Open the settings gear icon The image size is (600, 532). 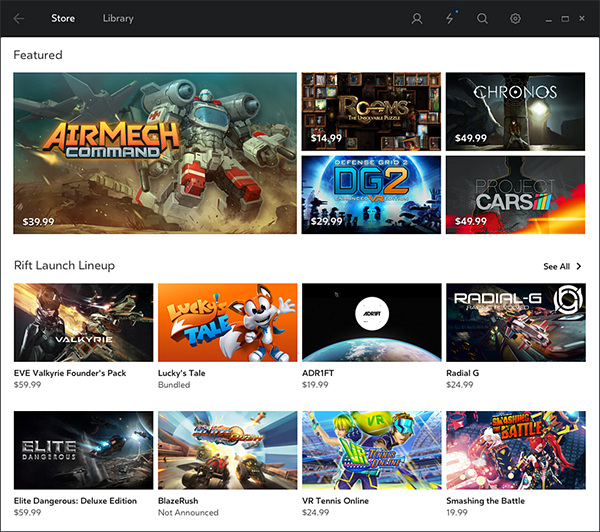(x=515, y=18)
